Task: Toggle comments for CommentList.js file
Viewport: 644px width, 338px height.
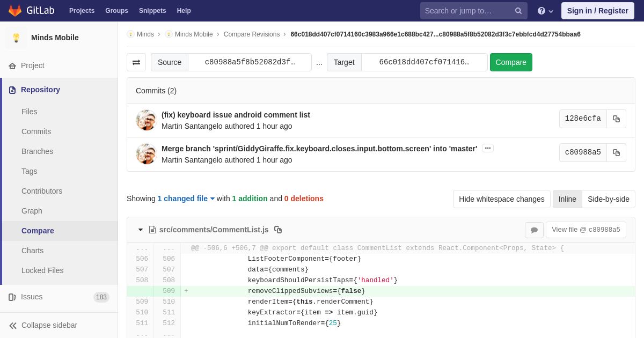Action: pos(534,230)
